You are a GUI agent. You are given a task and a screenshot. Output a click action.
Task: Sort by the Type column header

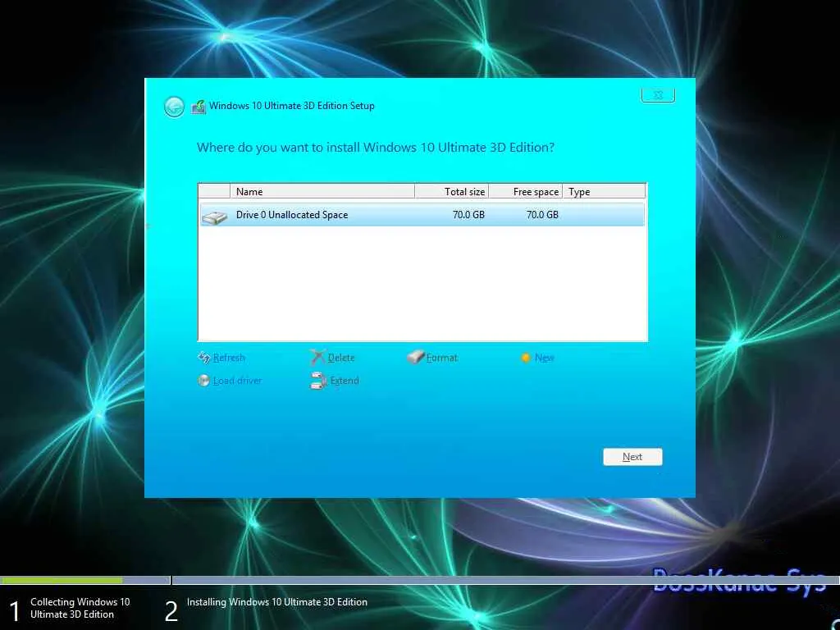[x=605, y=191]
